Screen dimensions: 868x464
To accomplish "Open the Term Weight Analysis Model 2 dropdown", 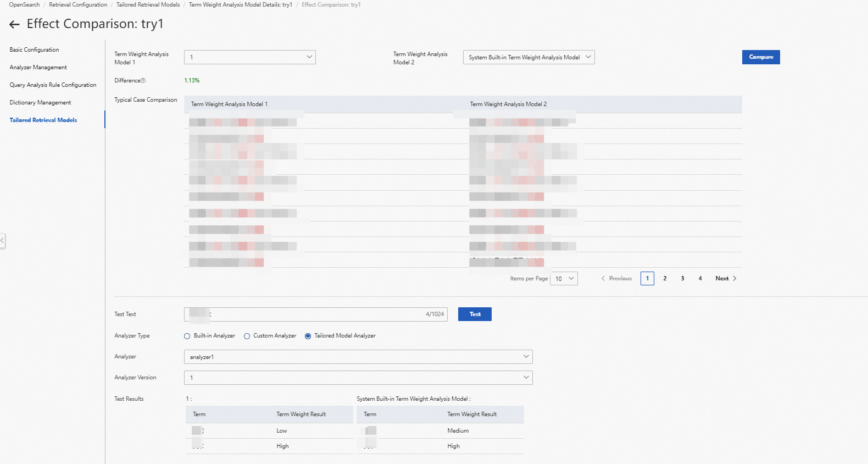I will tap(529, 57).
